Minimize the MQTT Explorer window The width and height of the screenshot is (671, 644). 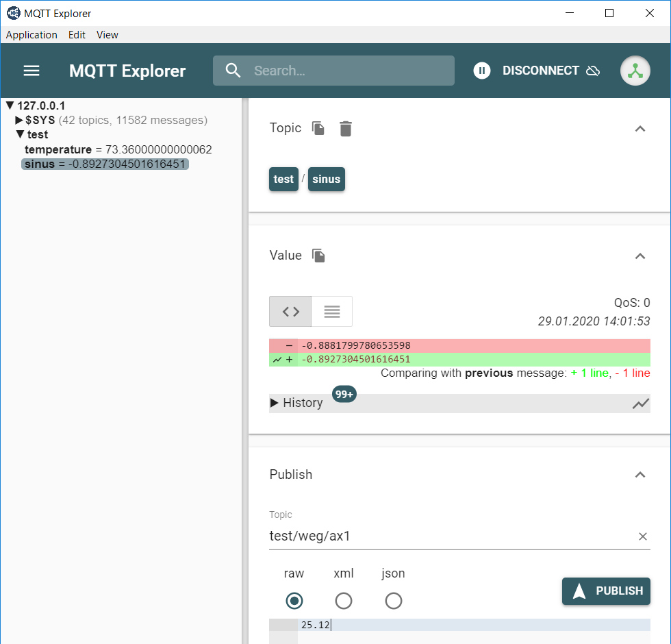(570, 13)
